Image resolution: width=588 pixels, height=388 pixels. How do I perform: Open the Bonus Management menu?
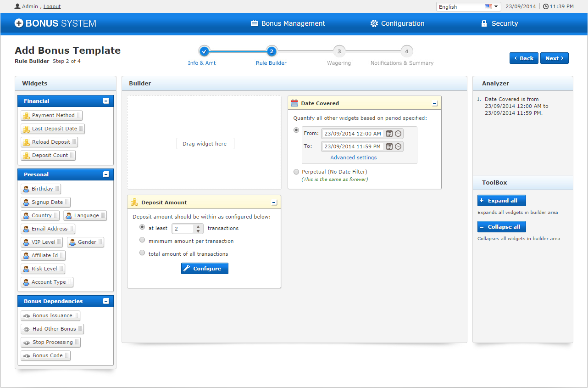(288, 23)
